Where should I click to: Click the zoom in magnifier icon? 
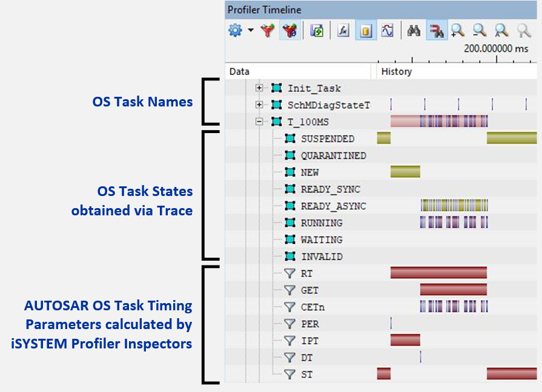pos(457,31)
